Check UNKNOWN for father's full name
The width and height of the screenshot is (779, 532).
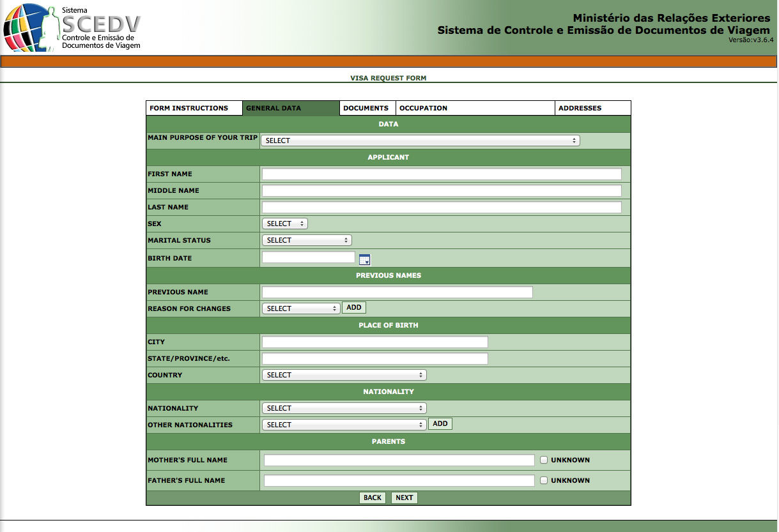pyautogui.click(x=544, y=480)
